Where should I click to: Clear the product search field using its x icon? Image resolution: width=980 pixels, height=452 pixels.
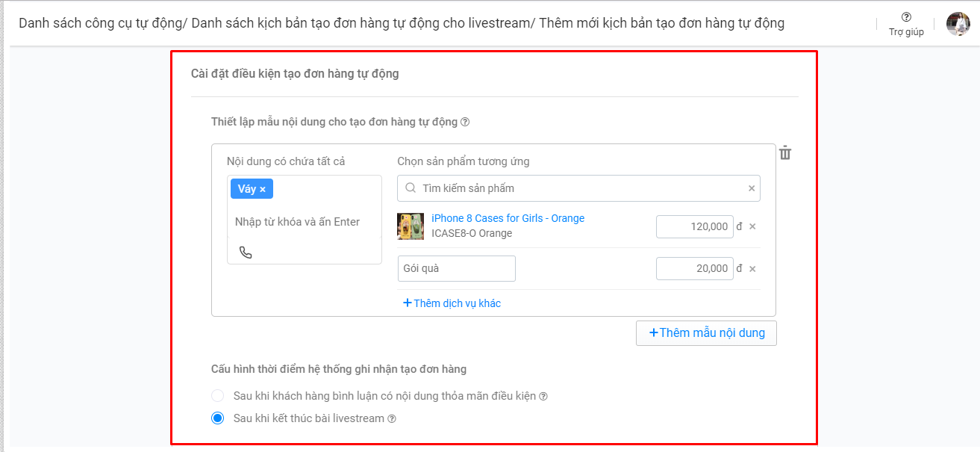pos(751,188)
